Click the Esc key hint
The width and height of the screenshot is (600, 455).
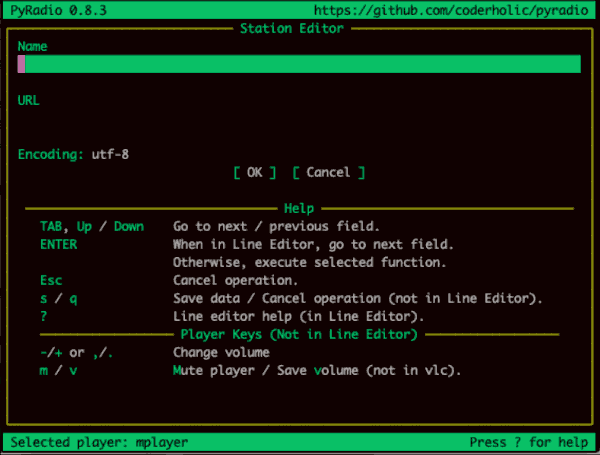tap(51, 280)
